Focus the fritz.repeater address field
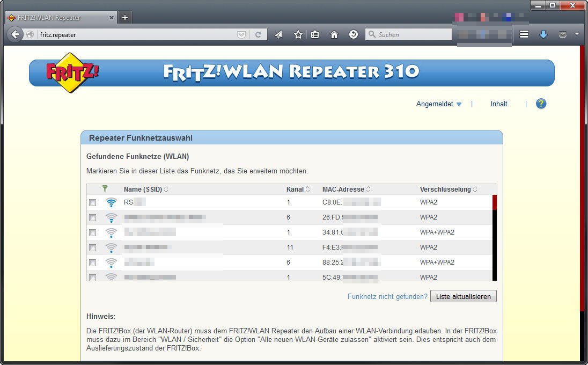 point(137,34)
